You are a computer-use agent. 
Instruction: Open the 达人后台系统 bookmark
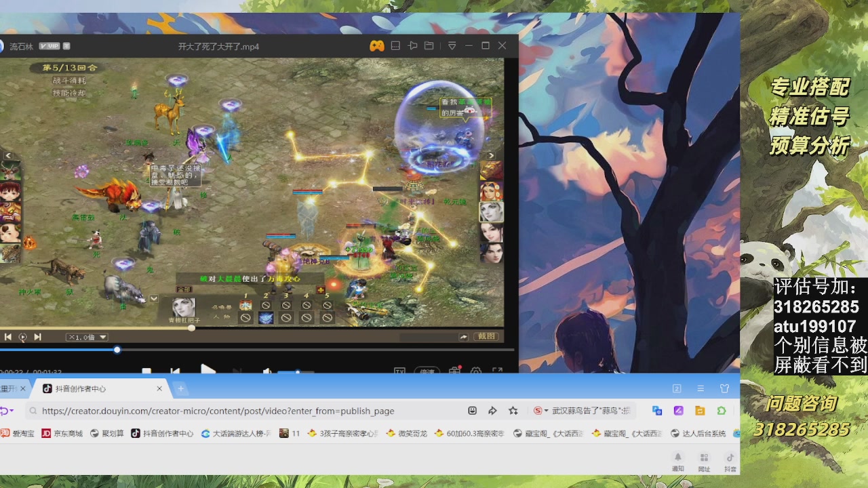tap(698, 433)
